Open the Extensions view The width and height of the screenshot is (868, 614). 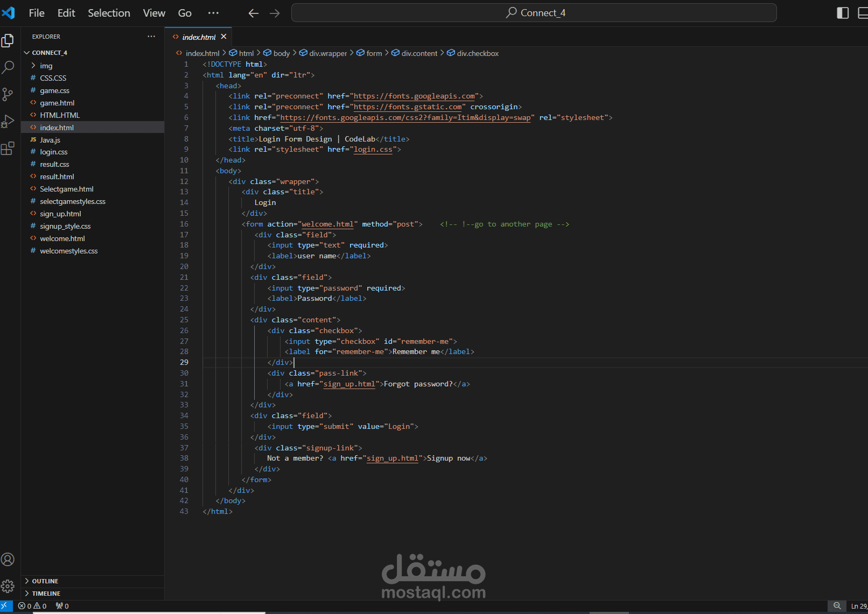click(x=8, y=148)
